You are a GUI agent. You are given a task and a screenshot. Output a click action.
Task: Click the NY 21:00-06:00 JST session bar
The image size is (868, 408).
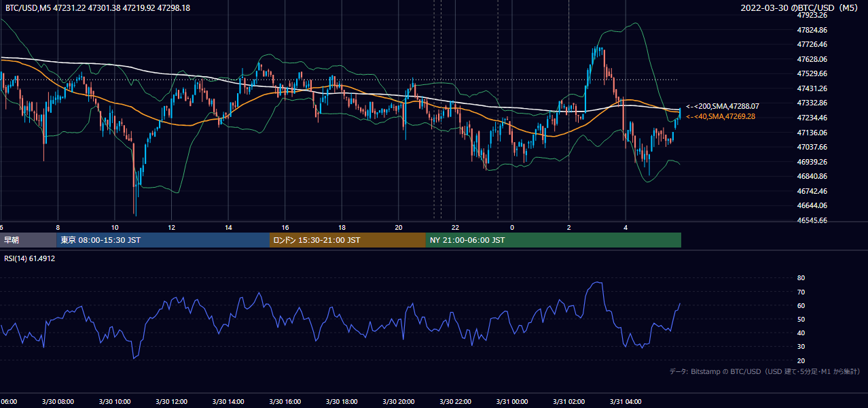[x=554, y=240]
